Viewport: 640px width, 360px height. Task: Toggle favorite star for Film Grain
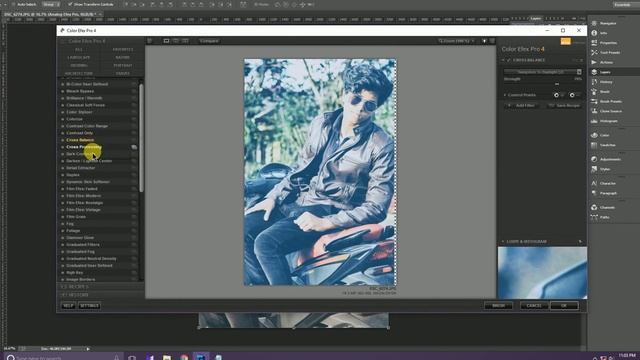(x=62, y=217)
